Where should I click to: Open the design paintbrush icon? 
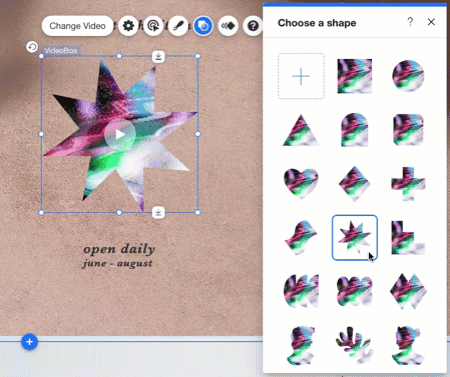click(178, 26)
